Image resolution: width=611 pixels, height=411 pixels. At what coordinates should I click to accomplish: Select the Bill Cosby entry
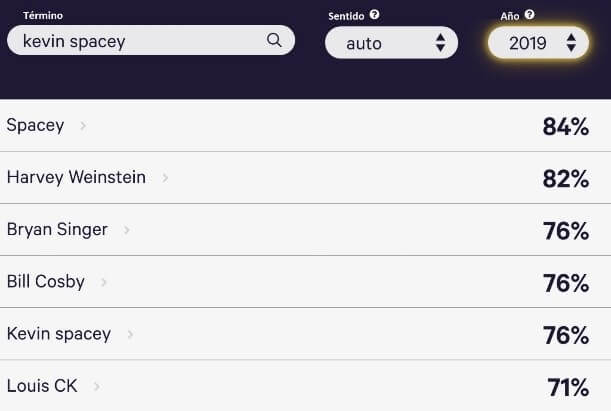point(46,282)
